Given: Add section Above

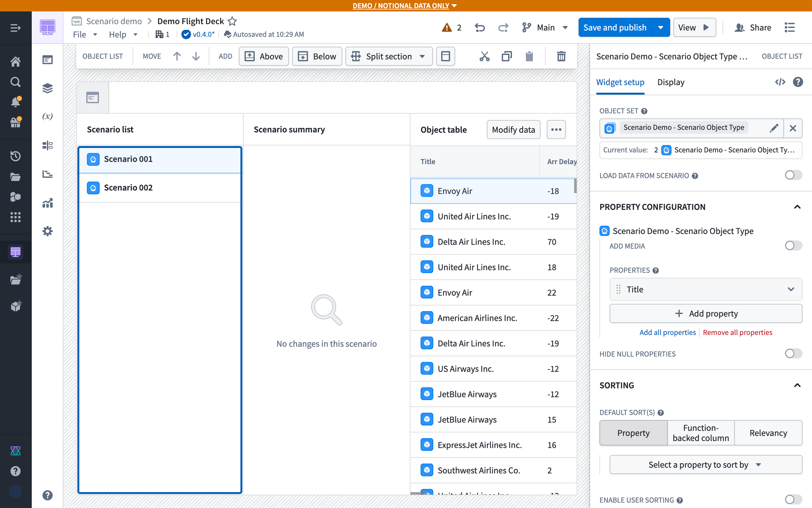Looking at the screenshot, I should click(264, 56).
